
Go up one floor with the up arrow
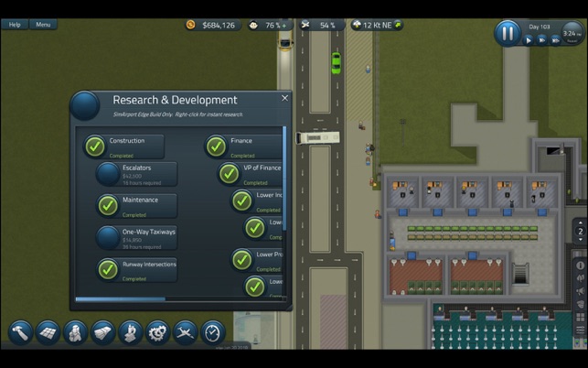580,223
